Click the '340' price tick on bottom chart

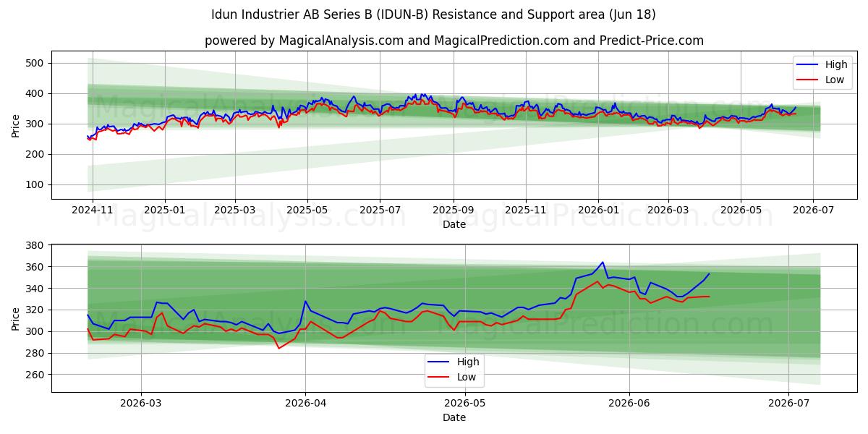click(36, 289)
